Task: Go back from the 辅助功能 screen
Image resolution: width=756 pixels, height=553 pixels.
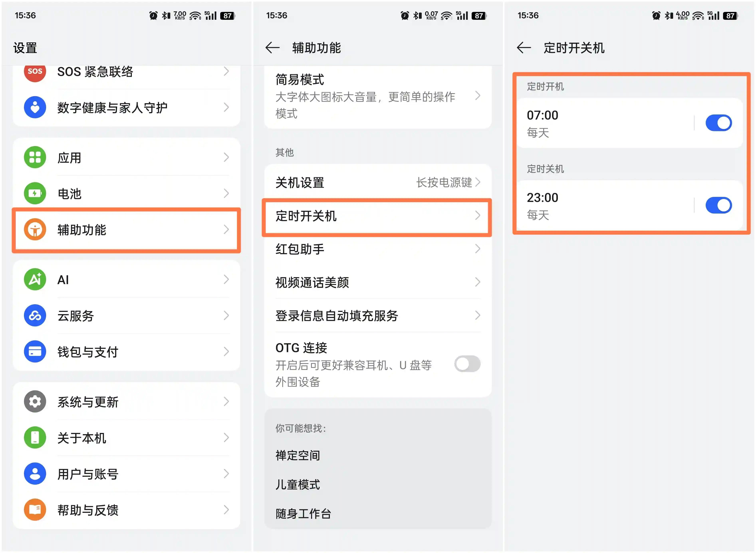Action: pyautogui.click(x=272, y=48)
